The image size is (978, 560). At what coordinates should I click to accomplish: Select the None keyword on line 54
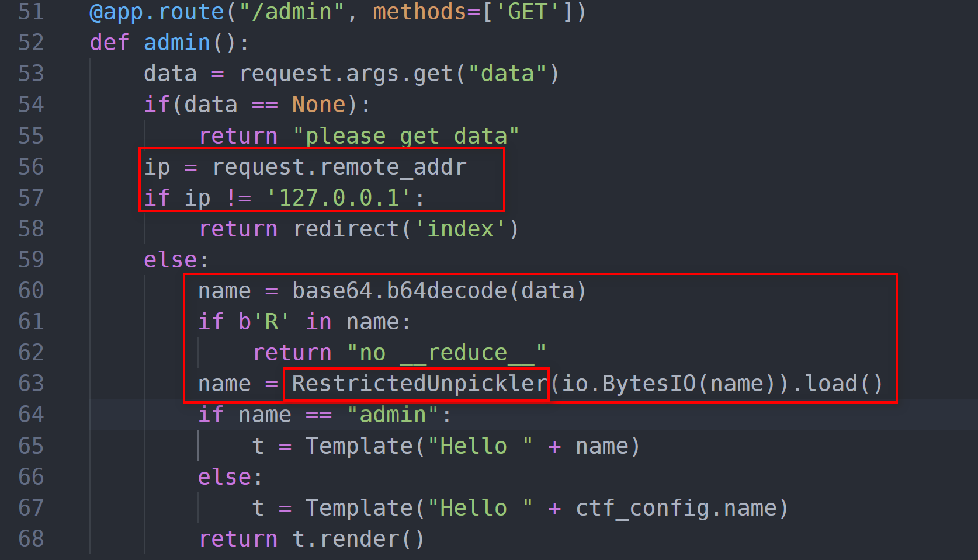coord(318,105)
